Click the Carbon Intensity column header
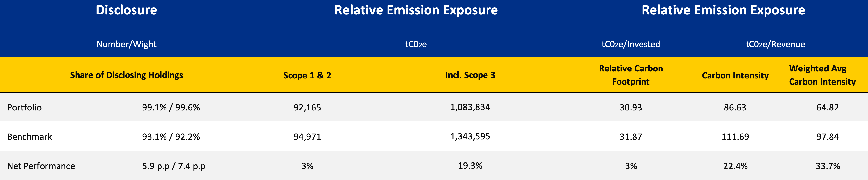Image resolution: width=868 pixels, height=180 pixels. coord(735,75)
